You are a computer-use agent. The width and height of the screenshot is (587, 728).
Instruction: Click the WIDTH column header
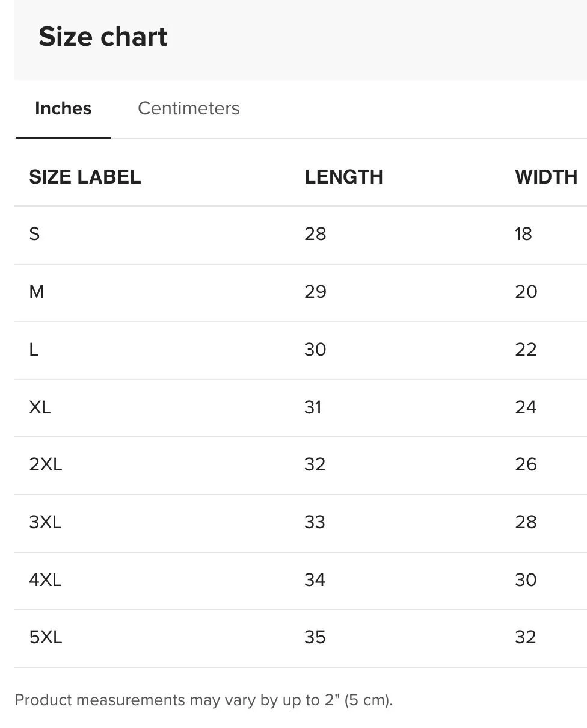(x=546, y=177)
